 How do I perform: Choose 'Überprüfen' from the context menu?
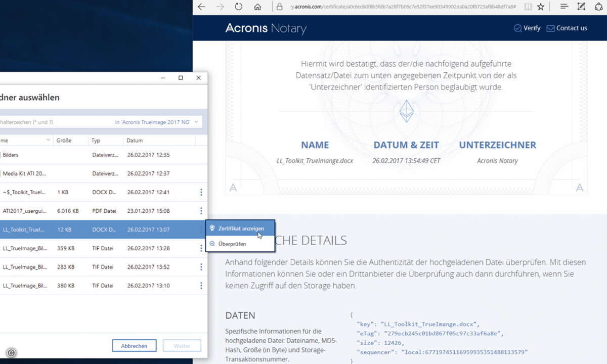coord(240,244)
